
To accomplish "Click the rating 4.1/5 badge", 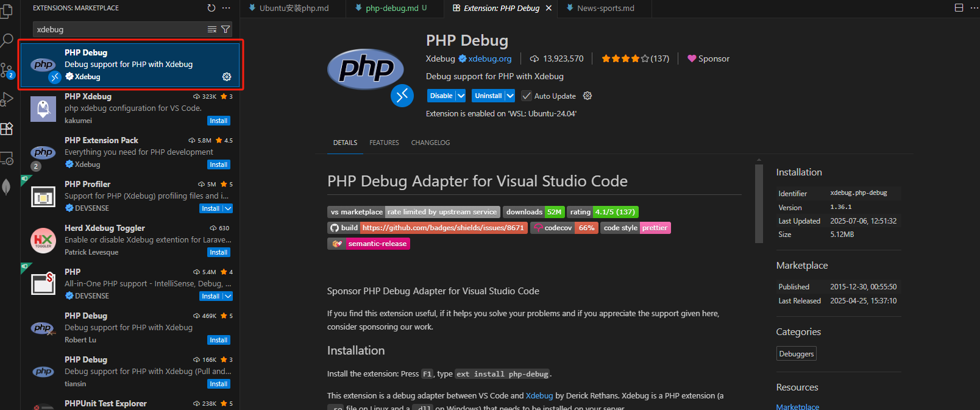I will [x=603, y=212].
